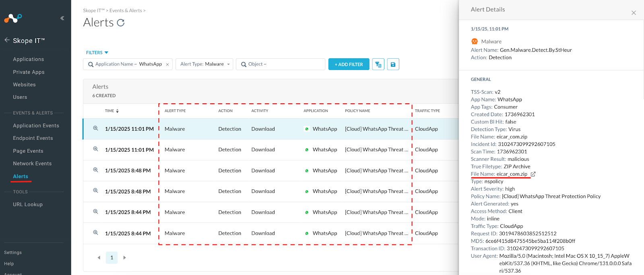The height and width of the screenshot is (275, 644).
Task: Go back using the Skope IT arrow
Action: tap(7, 40)
